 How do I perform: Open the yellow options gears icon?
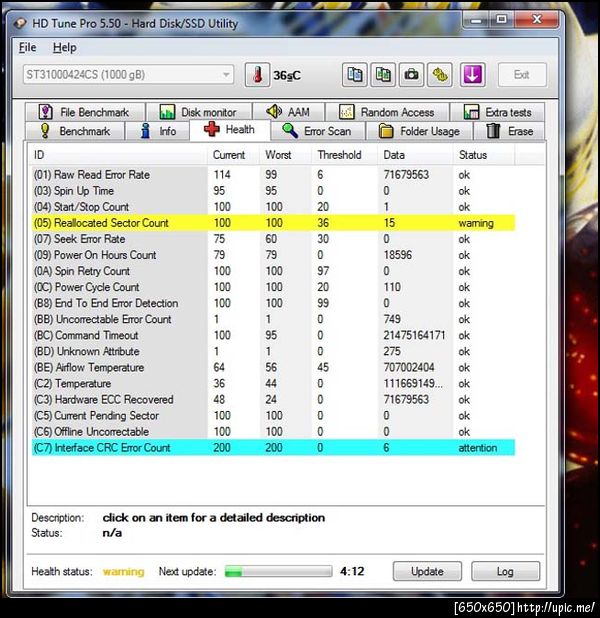tap(440, 75)
